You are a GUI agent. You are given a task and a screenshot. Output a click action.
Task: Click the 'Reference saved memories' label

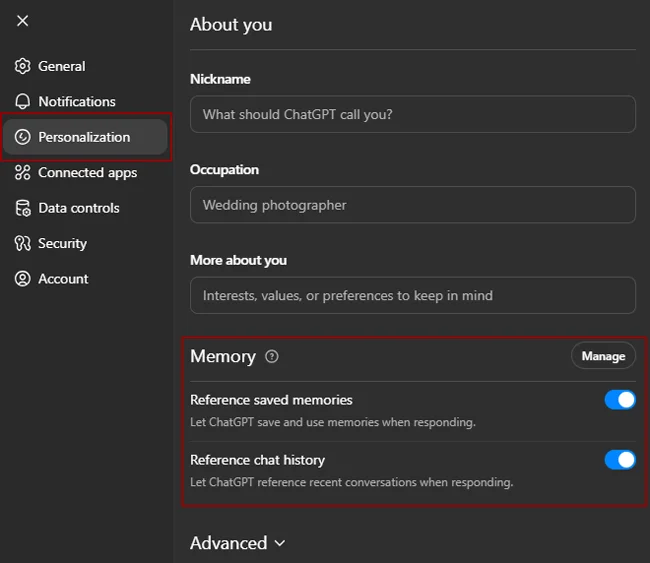271,400
